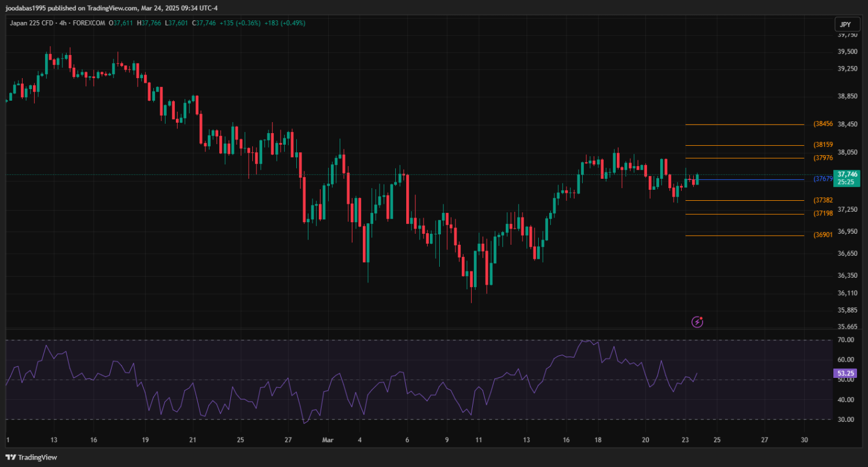This screenshot has height=467, width=868.
Task: Click the change value +183 (+0.49%)
Action: tap(285, 23)
